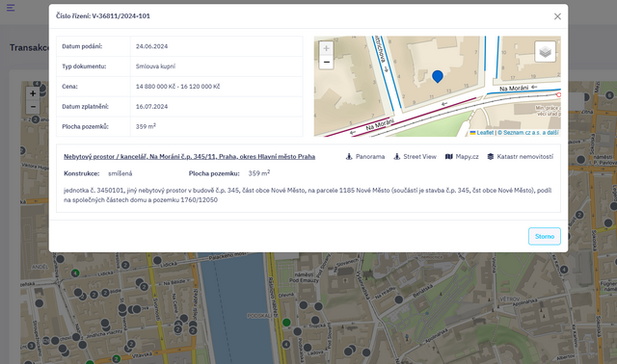Click the Katastr nemovitostí stack icon

(x=491, y=156)
